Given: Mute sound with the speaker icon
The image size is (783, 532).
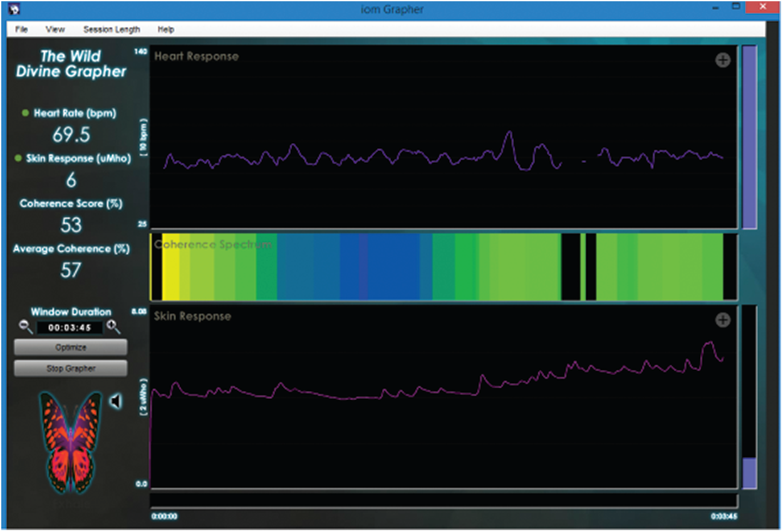Looking at the screenshot, I should pyautogui.click(x=115, y=401).
